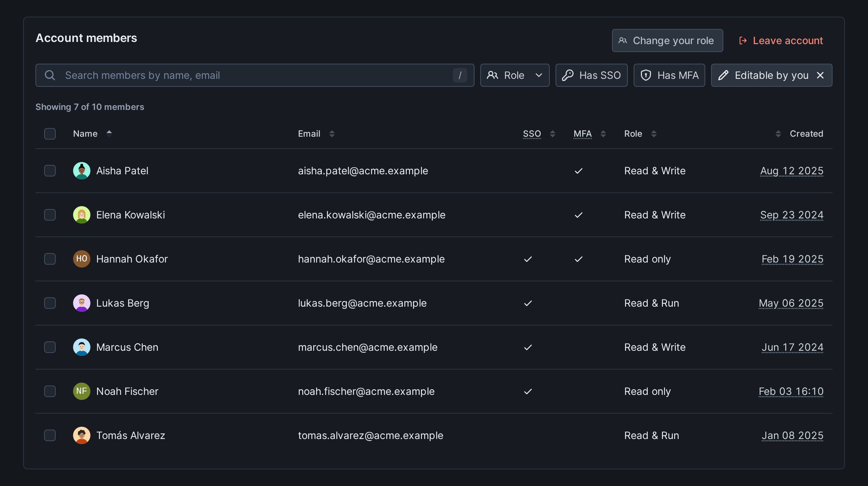
Task: Click Lukas Berg's avatar
Action: 82,303
